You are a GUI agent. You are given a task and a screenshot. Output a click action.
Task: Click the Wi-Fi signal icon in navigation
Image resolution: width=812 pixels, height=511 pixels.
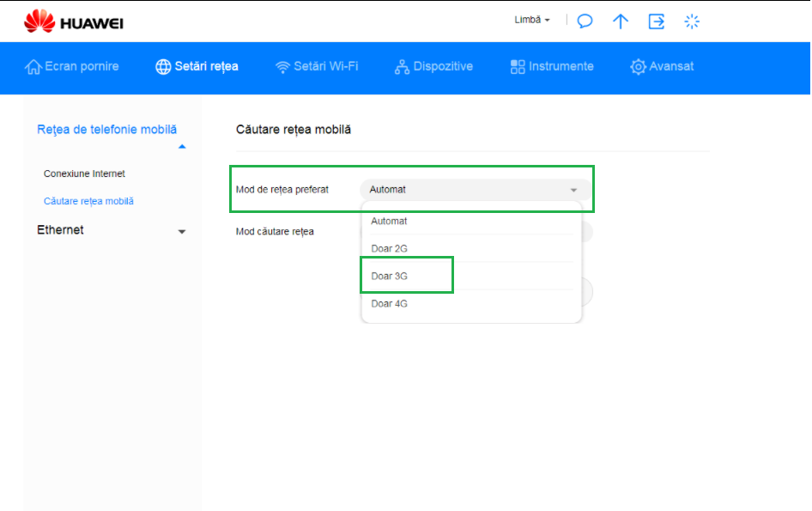click(x=282, y=67)
